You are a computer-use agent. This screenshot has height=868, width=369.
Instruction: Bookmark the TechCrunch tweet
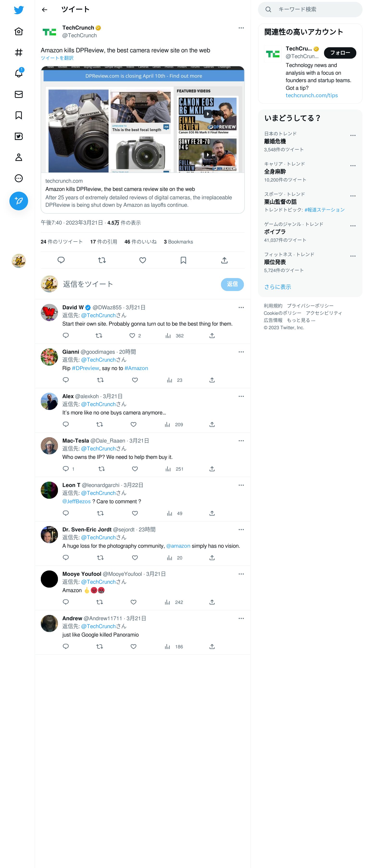[183, 260]
